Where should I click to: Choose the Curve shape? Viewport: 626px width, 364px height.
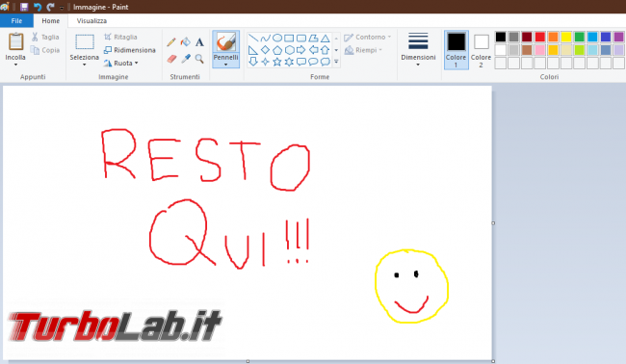(265, 39)
